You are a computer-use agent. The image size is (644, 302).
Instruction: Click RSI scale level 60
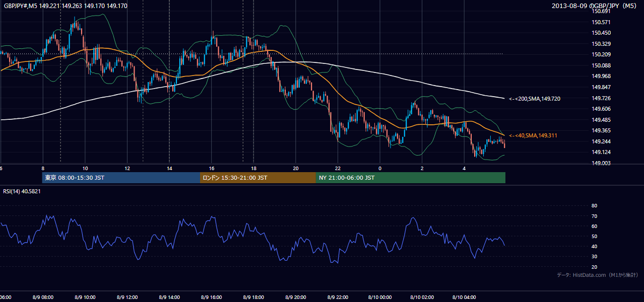594,226
